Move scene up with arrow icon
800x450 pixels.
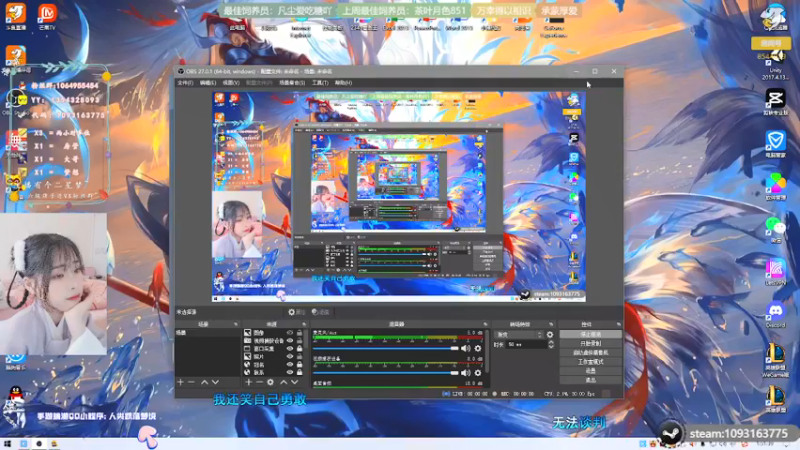pyautogui.click(x=204, y=382)
